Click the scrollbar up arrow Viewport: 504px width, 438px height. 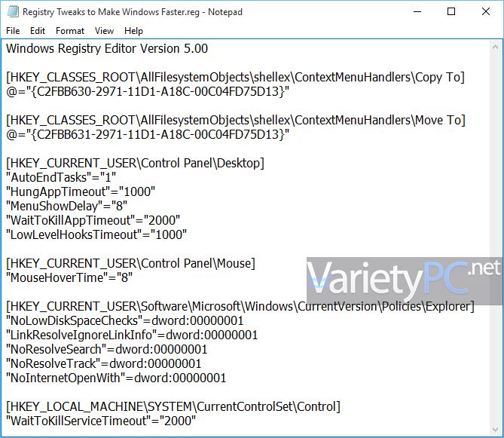495,47
